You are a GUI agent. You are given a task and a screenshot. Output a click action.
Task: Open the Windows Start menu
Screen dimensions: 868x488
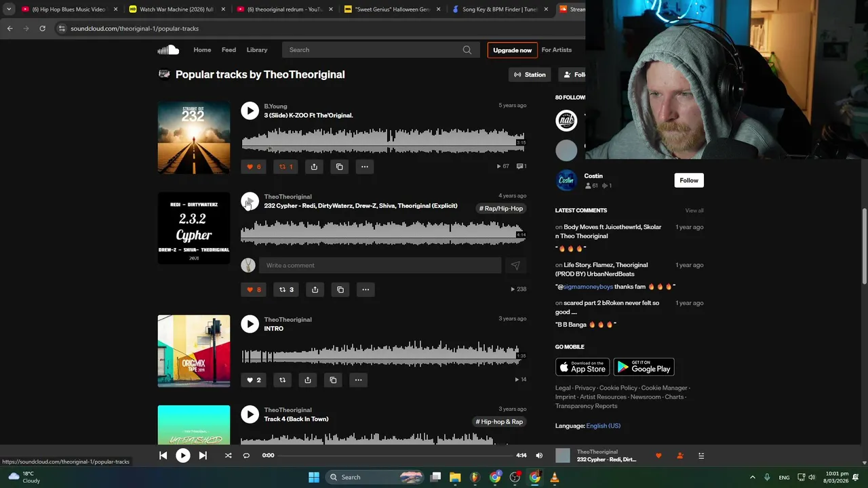click(x=314, y=477)
